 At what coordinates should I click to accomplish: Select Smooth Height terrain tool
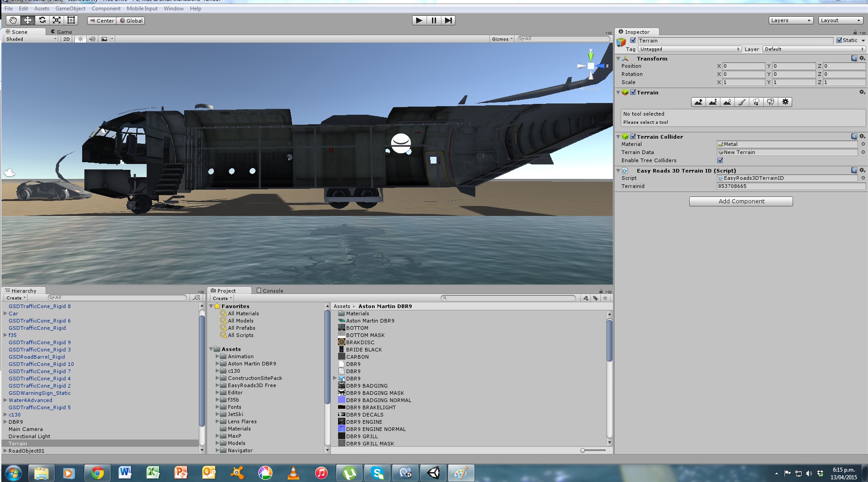[727, 102]
